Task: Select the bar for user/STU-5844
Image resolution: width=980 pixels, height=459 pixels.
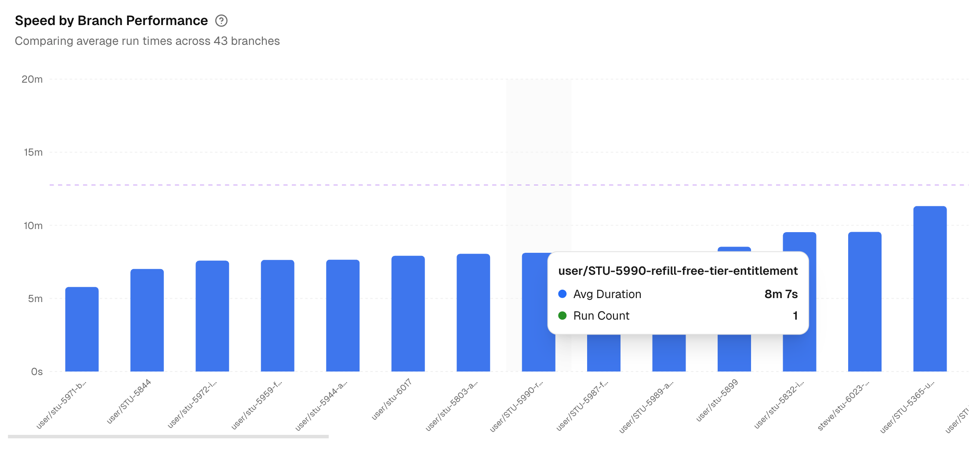Action: pos(147,321)
